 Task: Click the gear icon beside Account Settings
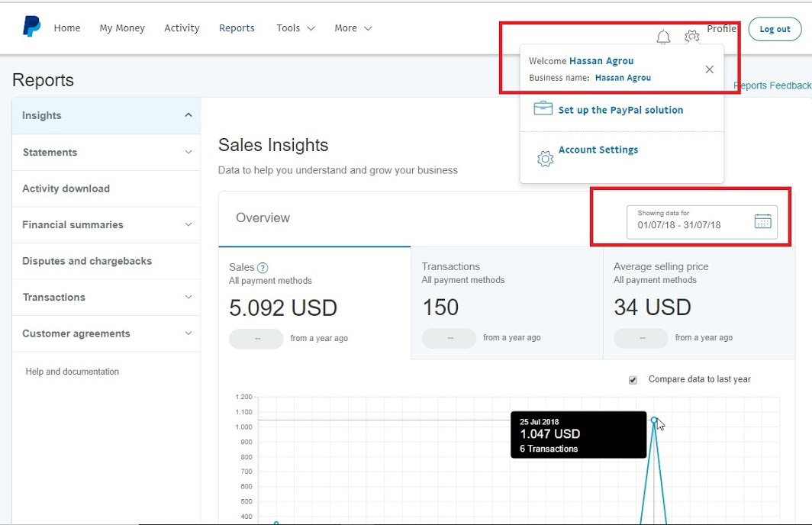(545, 159)
